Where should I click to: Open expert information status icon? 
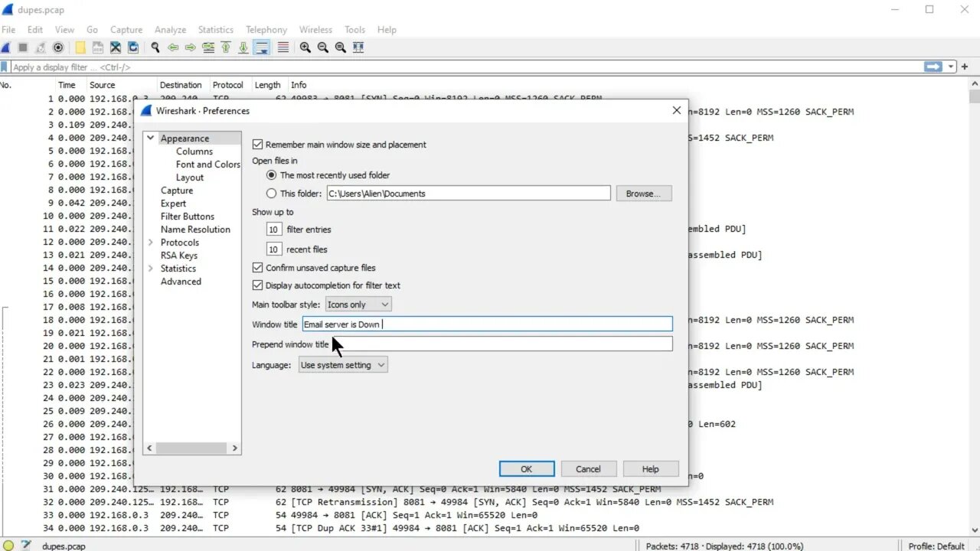pos(8,546)
